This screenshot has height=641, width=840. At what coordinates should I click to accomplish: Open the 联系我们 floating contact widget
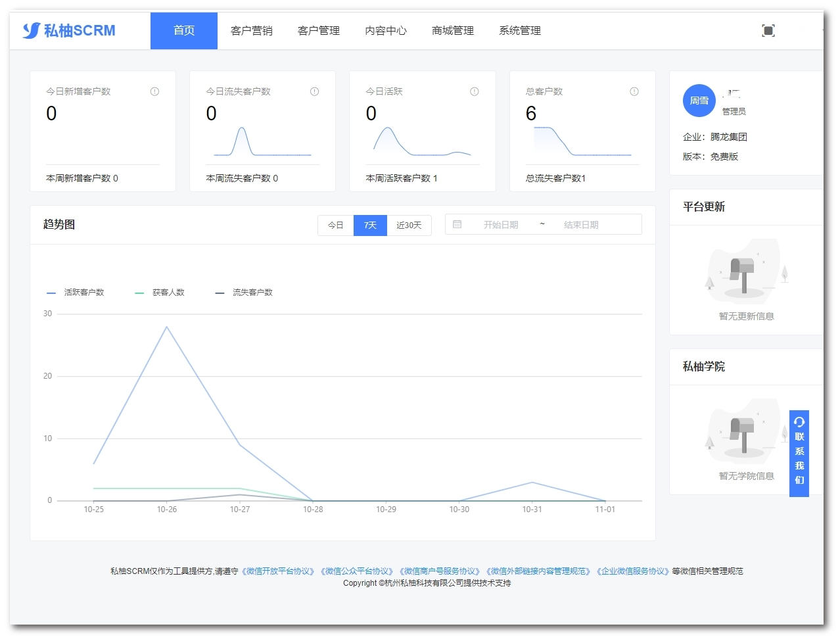[799, 453]
